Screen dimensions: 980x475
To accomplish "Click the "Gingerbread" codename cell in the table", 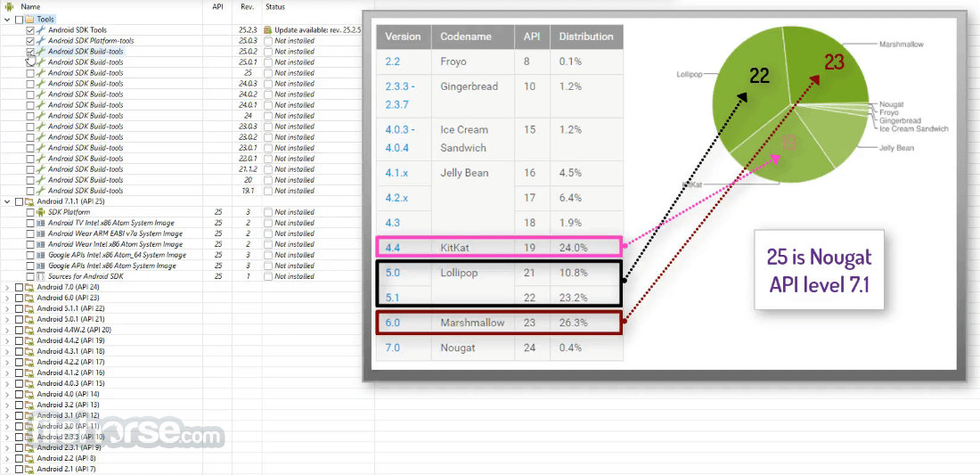I will [x=470, y=86].
